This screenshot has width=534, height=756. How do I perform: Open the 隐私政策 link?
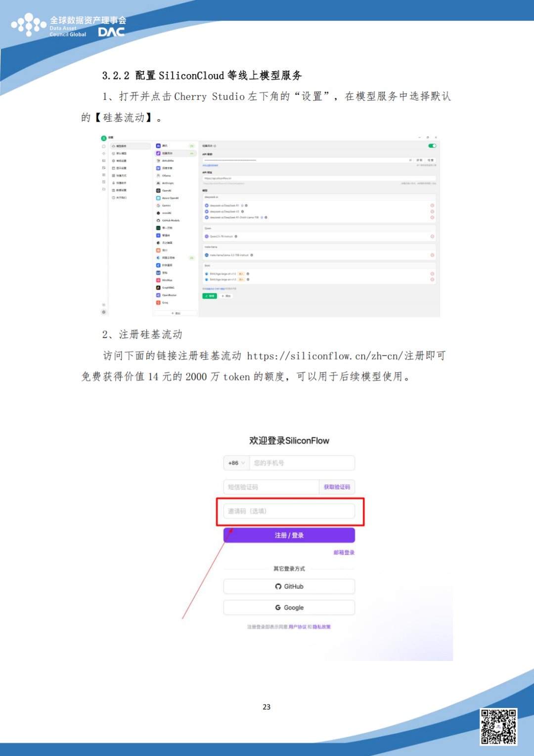(x=321, y=627)
